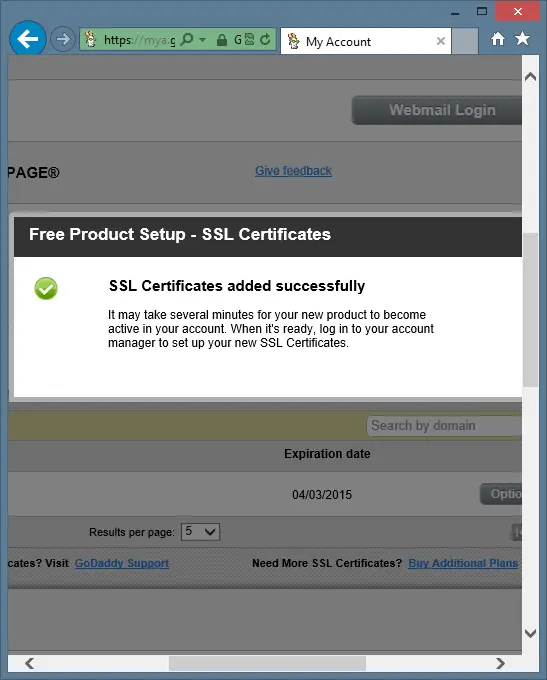Close the browser window
The height and width of the screenshot is (680, 547).
coord(518,11)
